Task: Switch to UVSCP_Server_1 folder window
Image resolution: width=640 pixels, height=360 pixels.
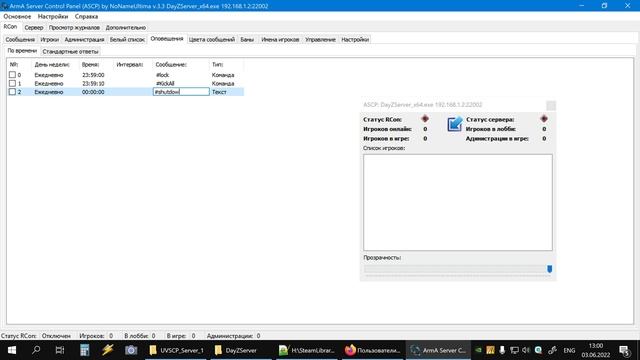Action: [176, 350]
